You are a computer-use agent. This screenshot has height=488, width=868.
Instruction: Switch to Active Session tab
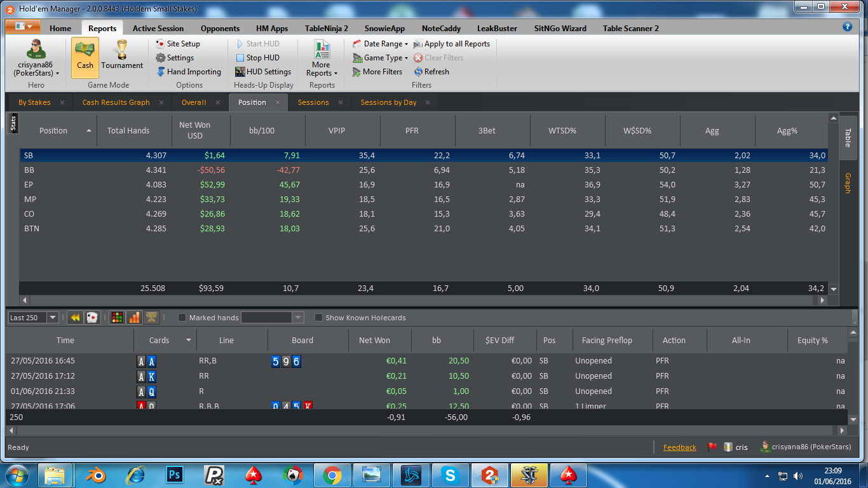point(158,29)
